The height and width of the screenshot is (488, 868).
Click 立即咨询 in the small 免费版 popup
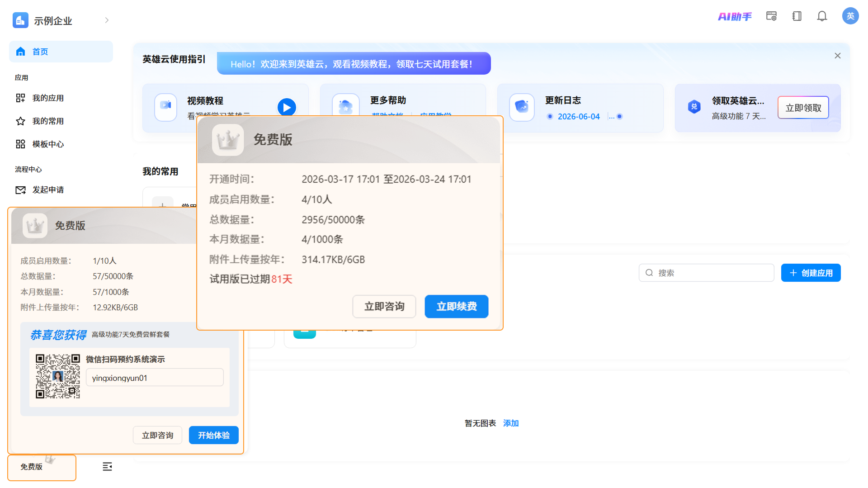click(x=157, y=435)
